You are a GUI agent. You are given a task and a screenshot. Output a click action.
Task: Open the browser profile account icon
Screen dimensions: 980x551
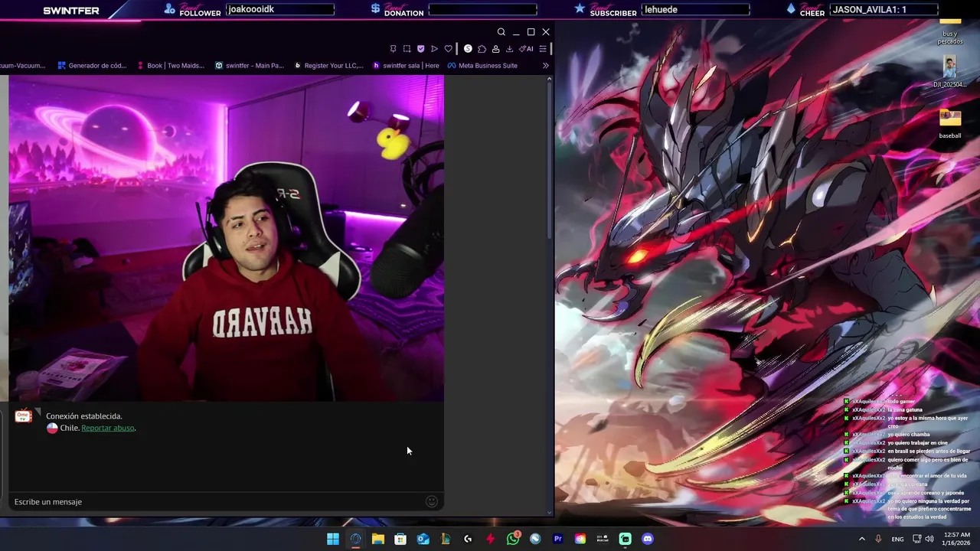(x=495, y=49)
